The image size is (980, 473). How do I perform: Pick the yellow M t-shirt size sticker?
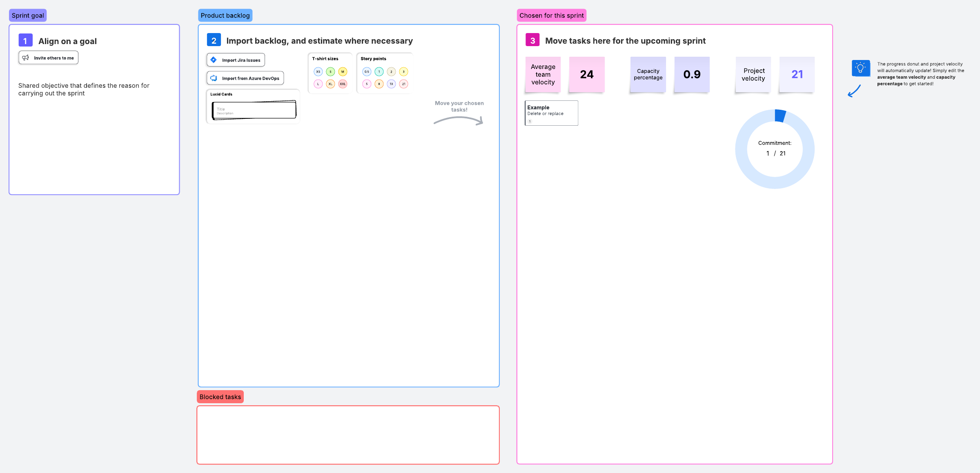(343, 72)
